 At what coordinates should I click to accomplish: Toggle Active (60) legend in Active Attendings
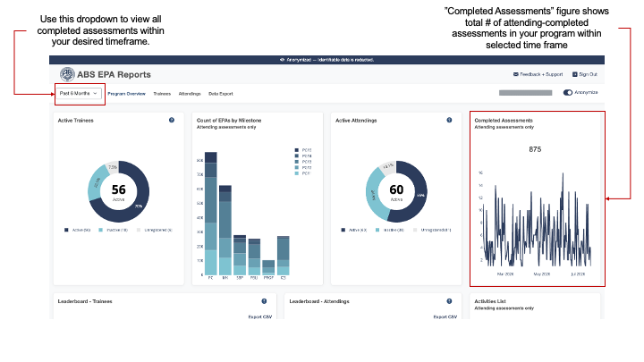353,231
